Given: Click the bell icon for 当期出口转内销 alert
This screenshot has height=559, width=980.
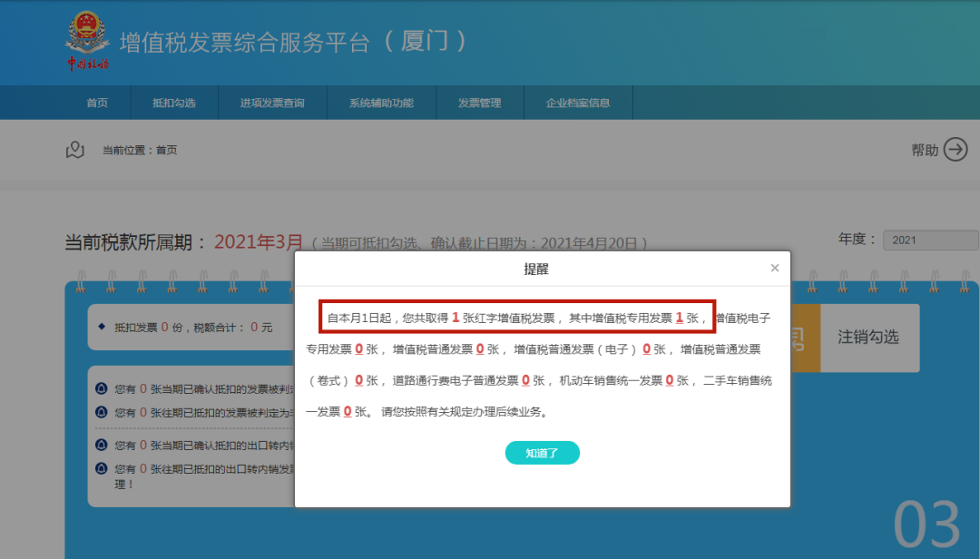Looking at the screenshot, I should coord(103,444).
